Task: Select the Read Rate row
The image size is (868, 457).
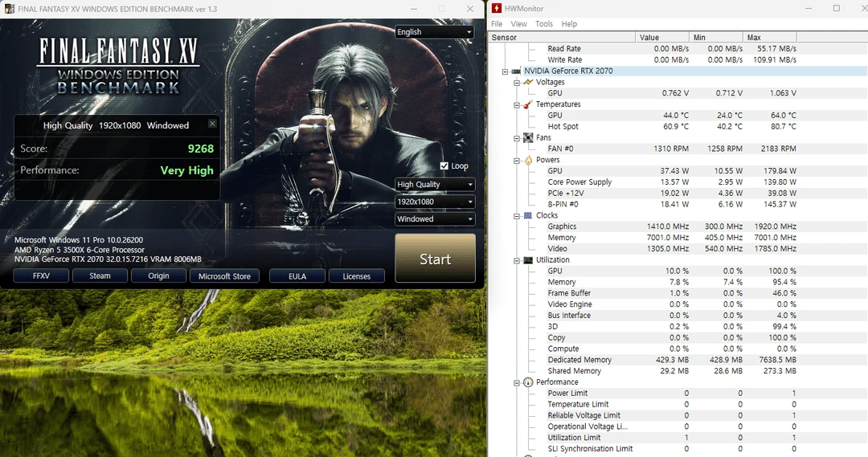Action: click(x=671, y=49)
